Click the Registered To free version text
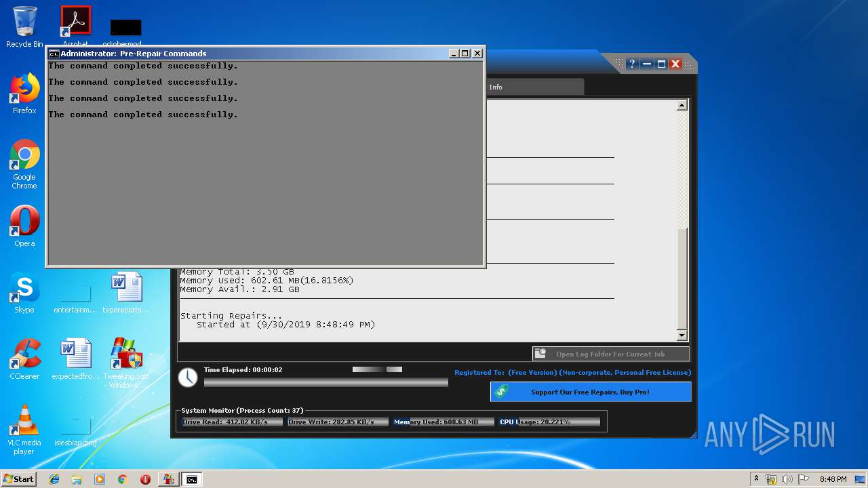This screenshot has height=488, width=868. click(572, 373)
